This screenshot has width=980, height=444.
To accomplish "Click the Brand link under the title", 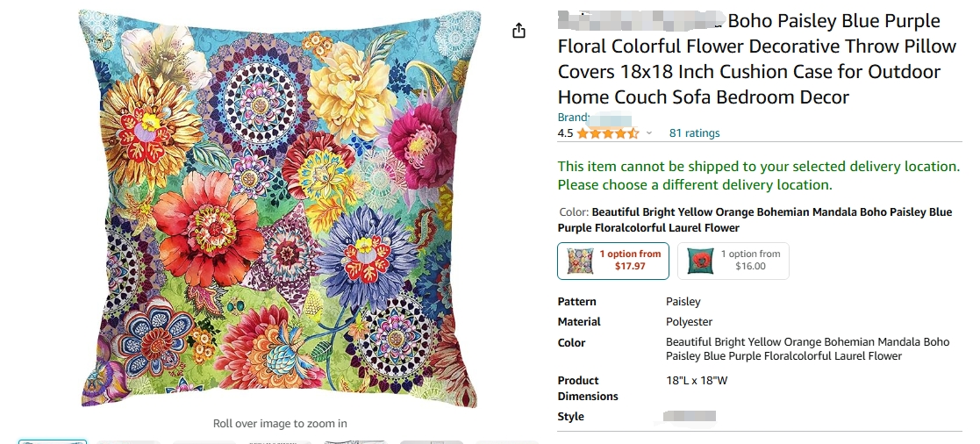I will (594, 118).
